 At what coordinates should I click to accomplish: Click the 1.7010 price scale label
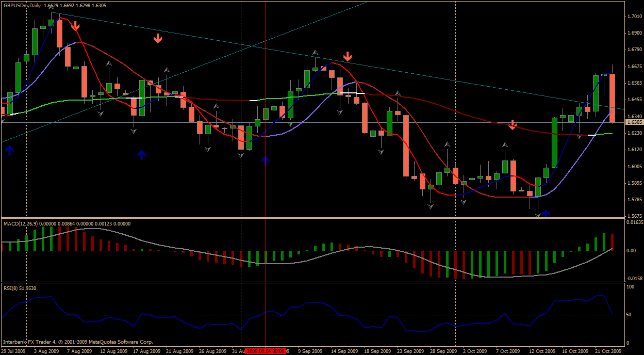(634, 17)
